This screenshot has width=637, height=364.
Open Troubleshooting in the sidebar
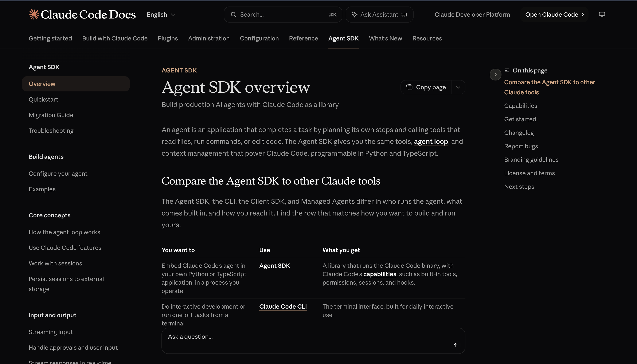pyautogui.click(x=51, y=131)
